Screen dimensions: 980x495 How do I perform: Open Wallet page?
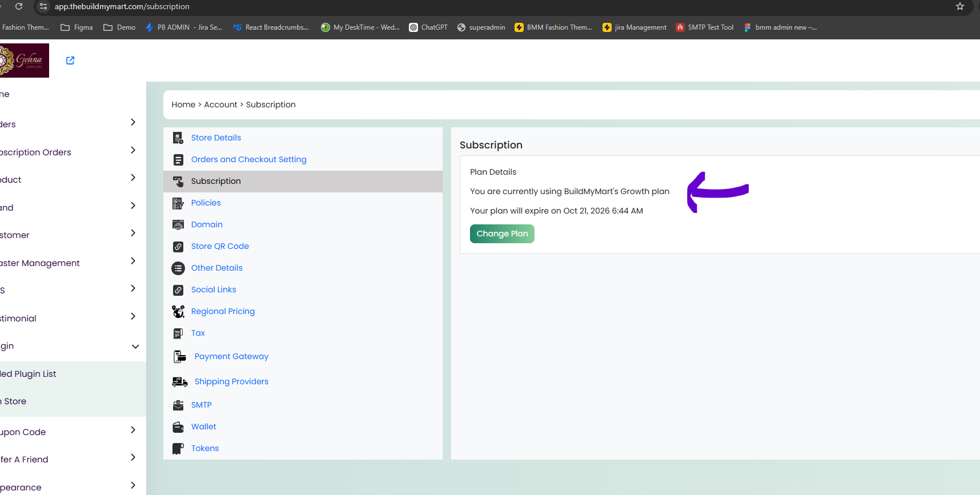click(203, 426)
